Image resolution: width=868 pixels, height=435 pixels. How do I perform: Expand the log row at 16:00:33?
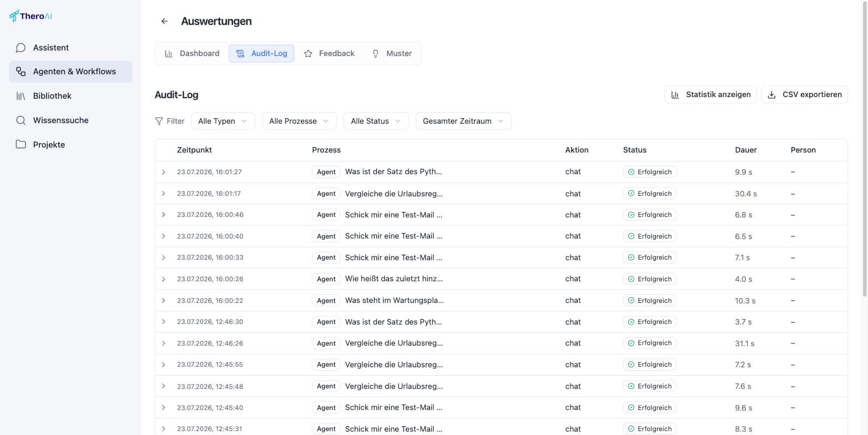pyautogui.click(x=164, y=257)
